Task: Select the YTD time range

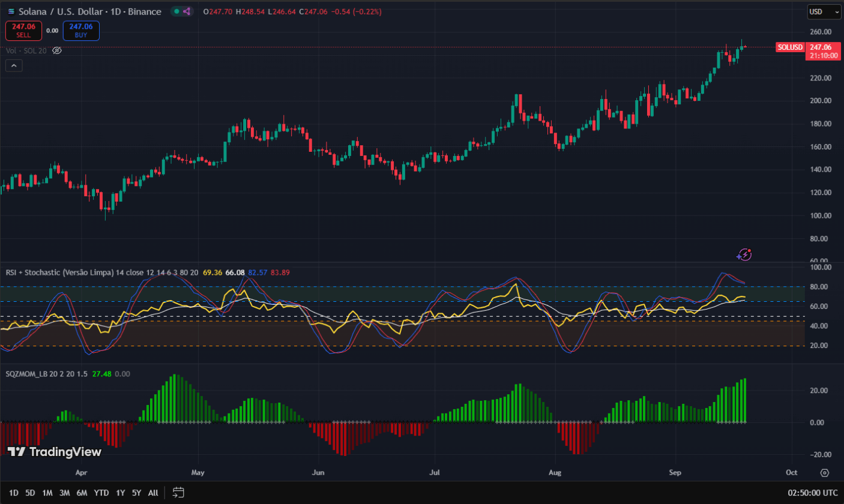Action: (x=101, y=493)
